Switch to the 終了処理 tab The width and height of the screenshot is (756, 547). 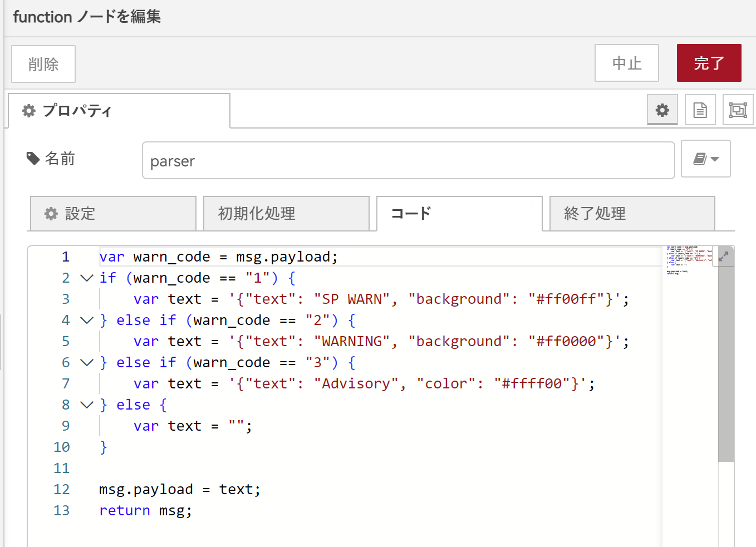pos(632,213)
